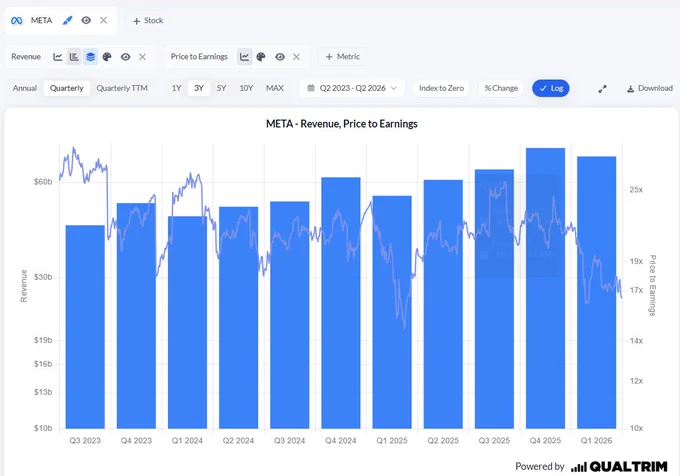Click the META stock logo icon

[x=16, y=20]
